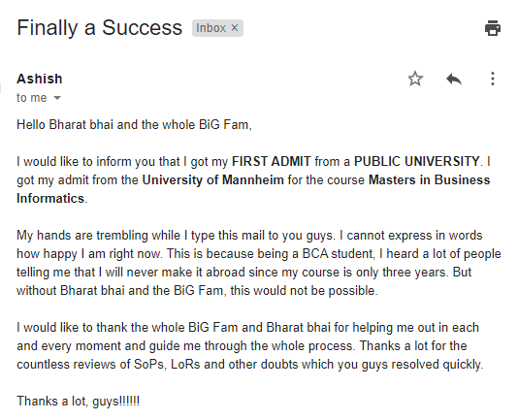This screenshot has width=518, height=420.
Task: Click the "to me" recipient text
Action: click(32, 98)
